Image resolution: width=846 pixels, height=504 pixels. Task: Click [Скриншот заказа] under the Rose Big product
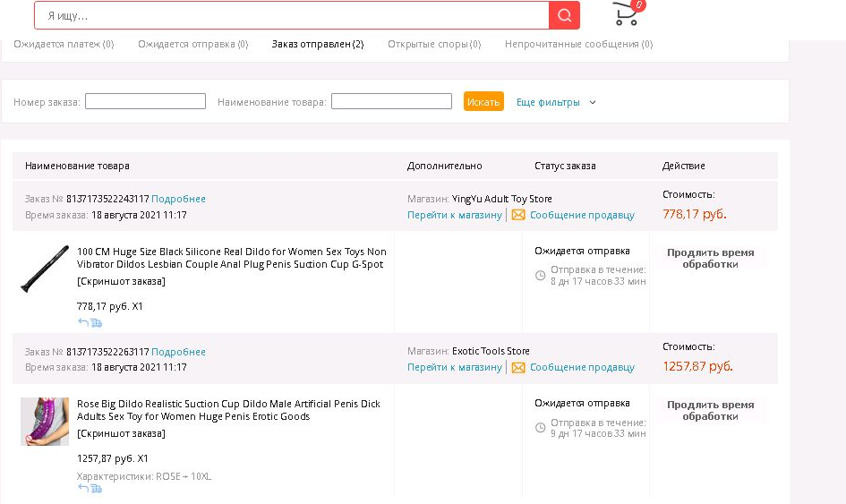click(121, 434)
